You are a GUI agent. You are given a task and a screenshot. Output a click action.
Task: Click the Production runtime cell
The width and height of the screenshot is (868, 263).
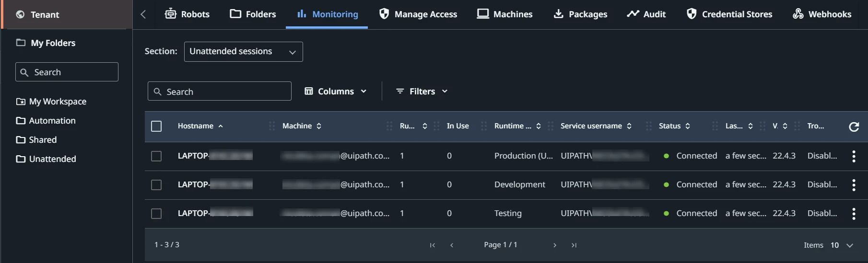[523, 156]
